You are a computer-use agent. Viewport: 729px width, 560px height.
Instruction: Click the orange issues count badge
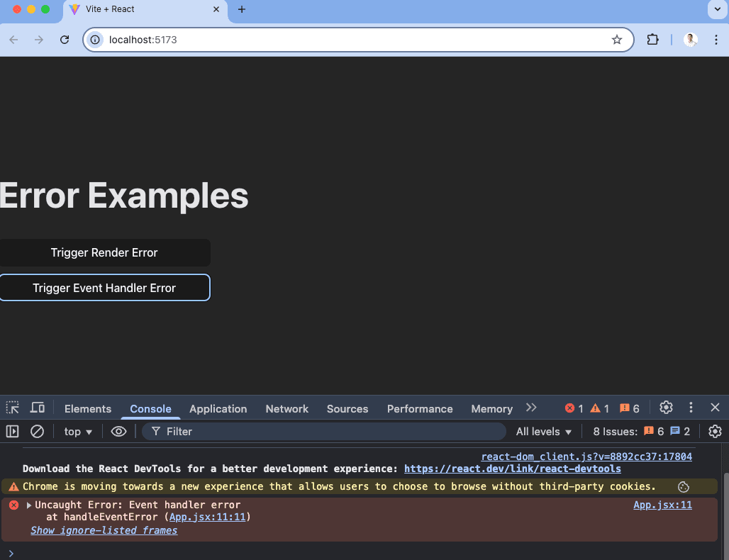click(630, 408)
